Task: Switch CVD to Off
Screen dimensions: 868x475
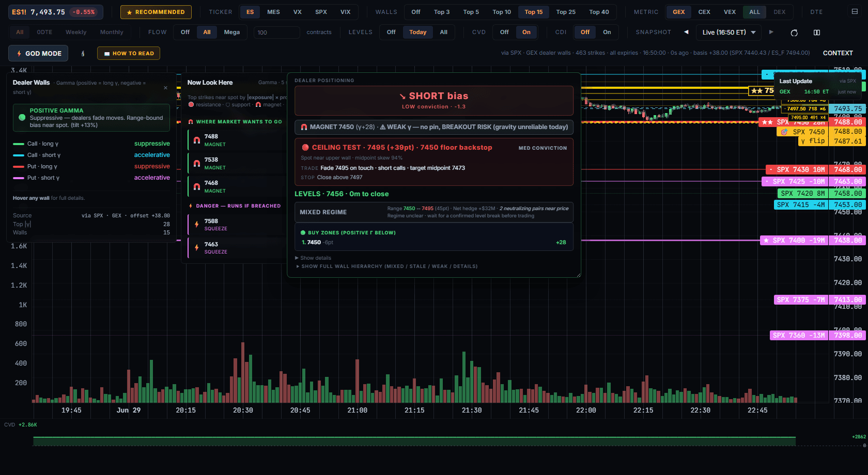Action: (504, 32)
